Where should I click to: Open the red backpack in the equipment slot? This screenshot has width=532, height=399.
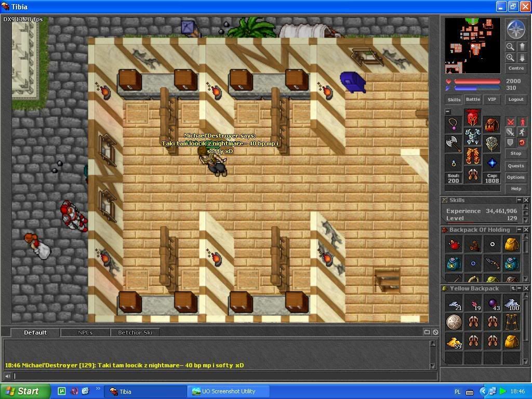[491, 125]
